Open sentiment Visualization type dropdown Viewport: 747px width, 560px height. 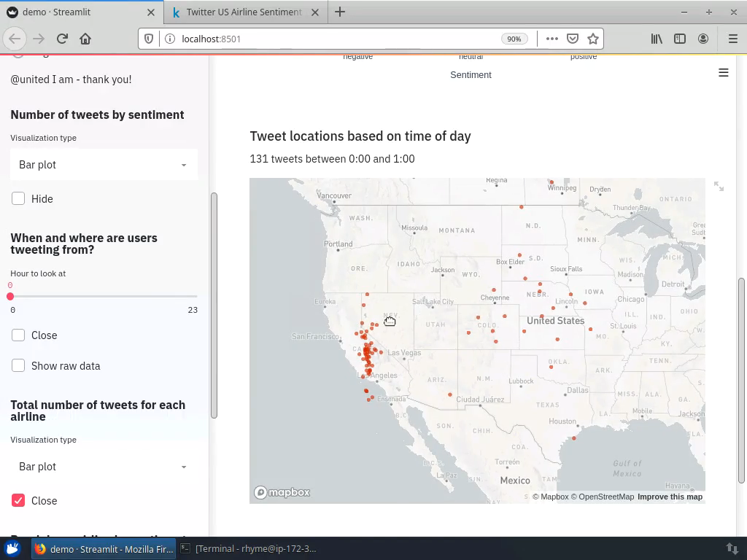[x=104, y=165]
